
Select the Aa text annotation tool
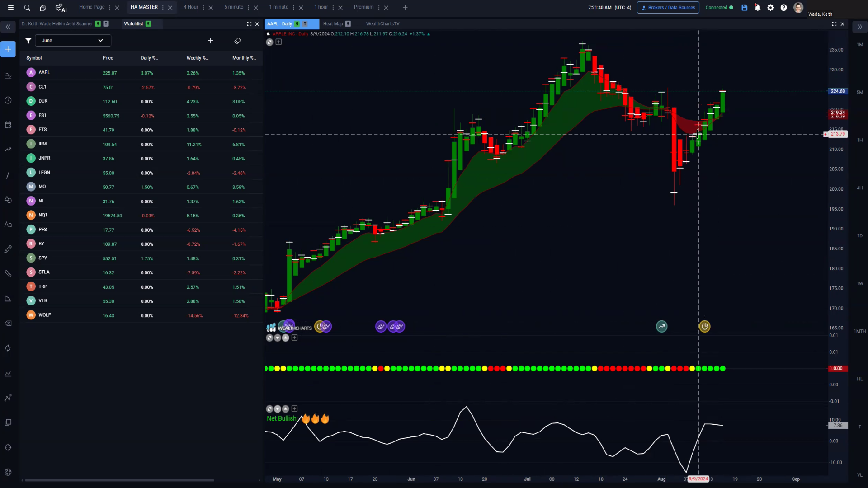(x=8, y=225)
